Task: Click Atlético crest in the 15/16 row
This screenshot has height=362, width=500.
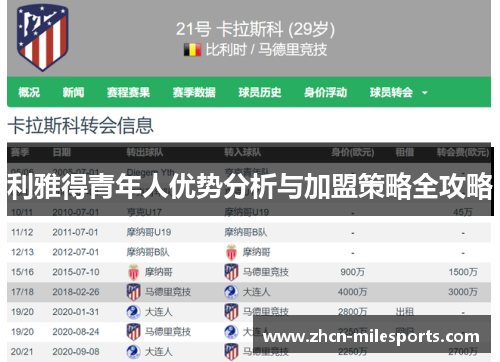Action: coord(231,272)
